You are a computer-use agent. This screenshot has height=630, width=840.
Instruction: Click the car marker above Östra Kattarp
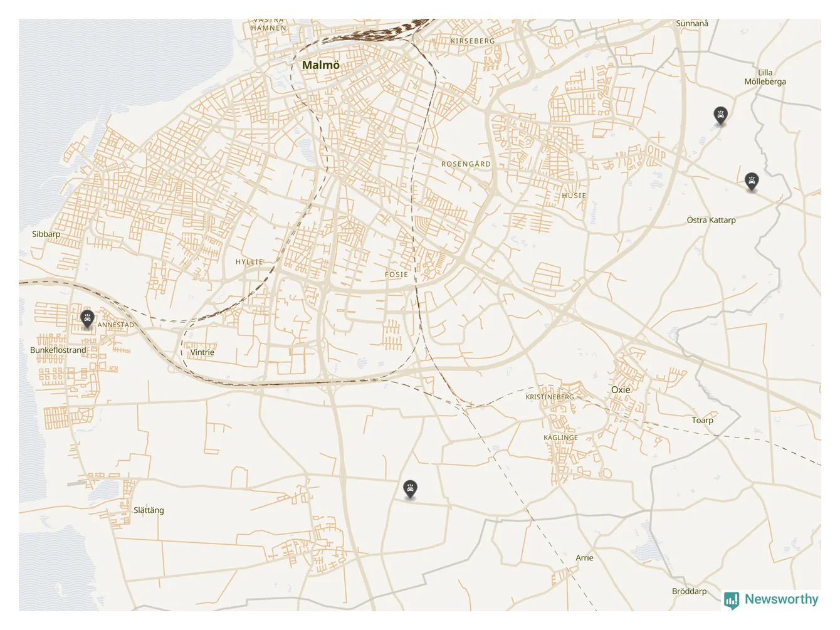tap(752, 182)
